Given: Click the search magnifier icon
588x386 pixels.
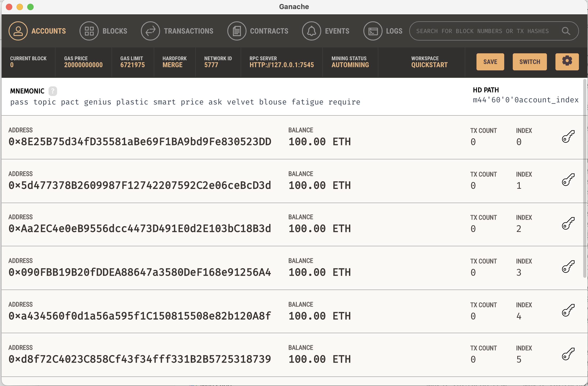Looking at the screenshot, I should (x=566, y=31).
